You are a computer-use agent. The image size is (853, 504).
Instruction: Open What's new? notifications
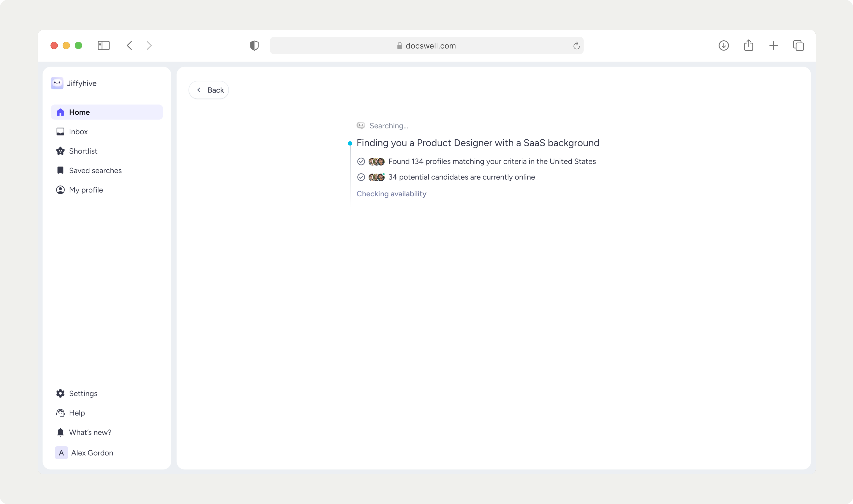(107, 432)
